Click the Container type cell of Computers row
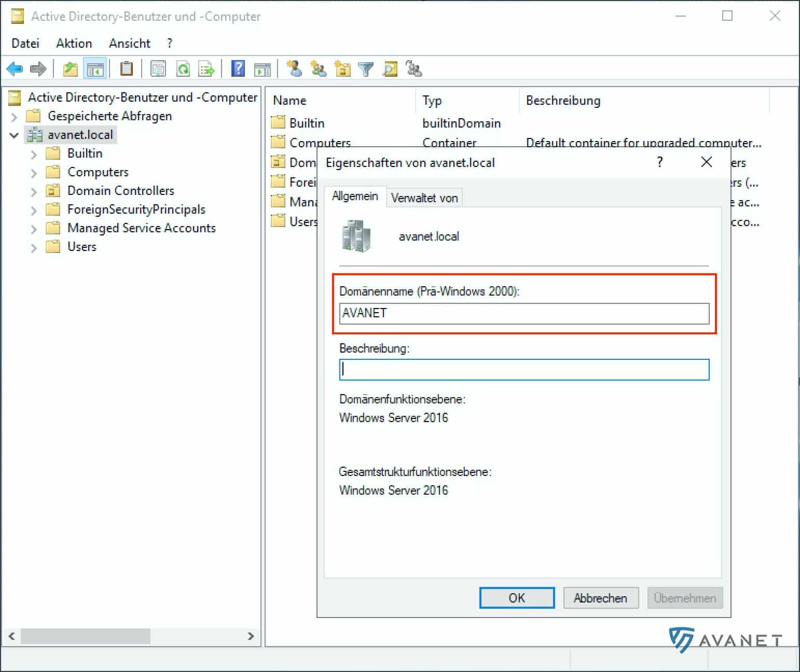Viewport: 800px width, 672px height. pos(449,142)
